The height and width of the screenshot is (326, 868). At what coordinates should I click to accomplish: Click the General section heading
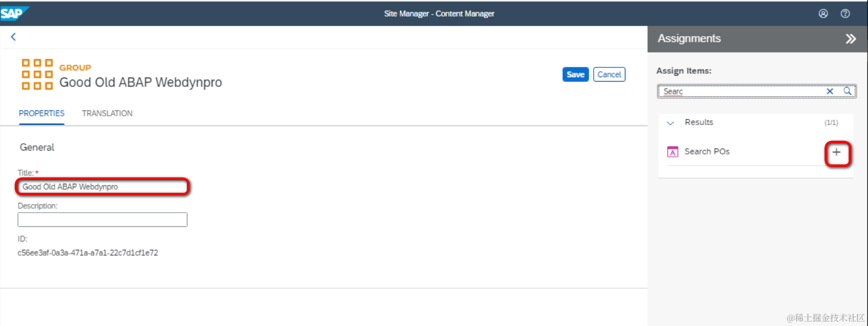(x=37, y=148)
